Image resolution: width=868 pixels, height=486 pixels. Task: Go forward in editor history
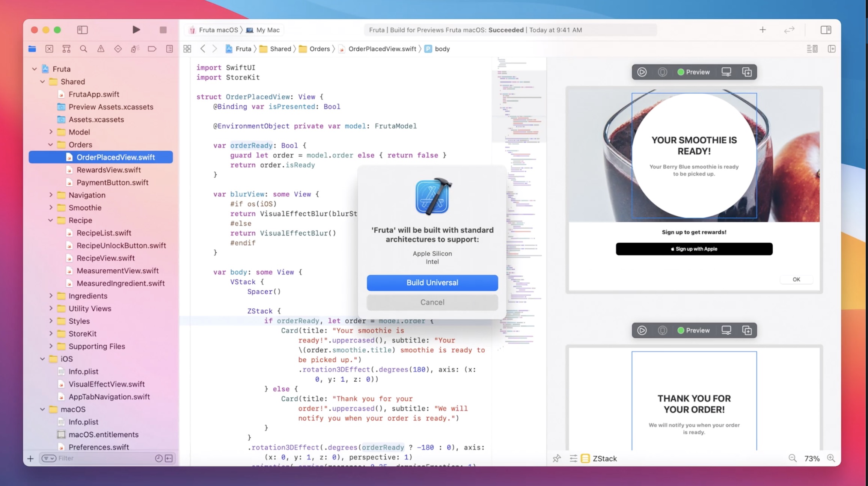(x=214, y=49)
